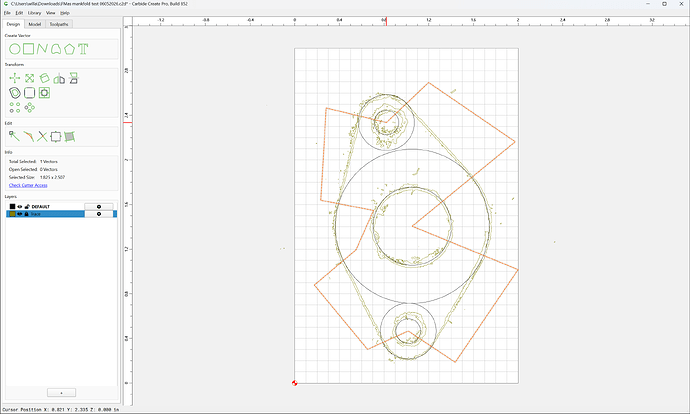Open the File menu
690x414 pixels.
[7, 13]
